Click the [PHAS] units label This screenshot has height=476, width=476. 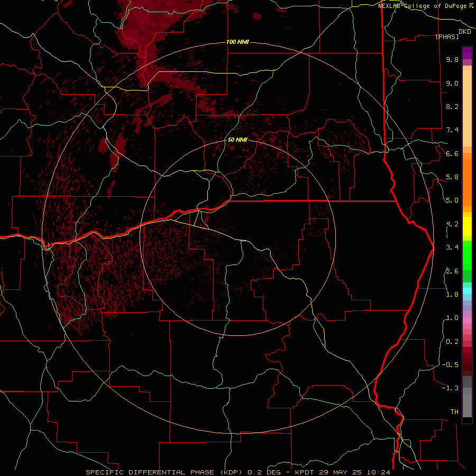[447, 37]
